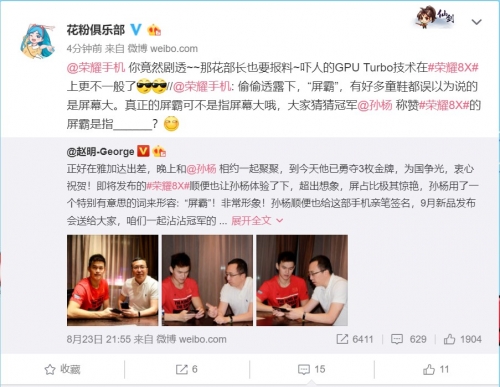Click the blue V verification badge

pyautogui.click(x=136, y=30)
